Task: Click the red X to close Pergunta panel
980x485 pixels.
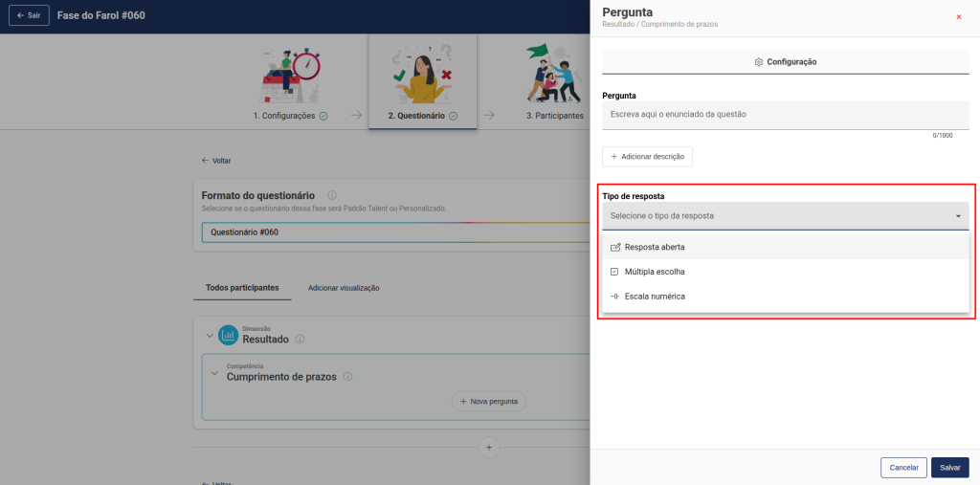Action: point(959,17)
